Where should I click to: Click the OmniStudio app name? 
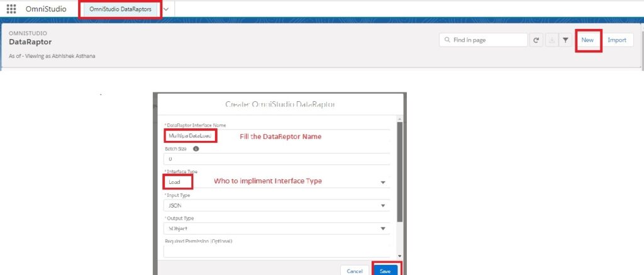(x=46, y=9)
